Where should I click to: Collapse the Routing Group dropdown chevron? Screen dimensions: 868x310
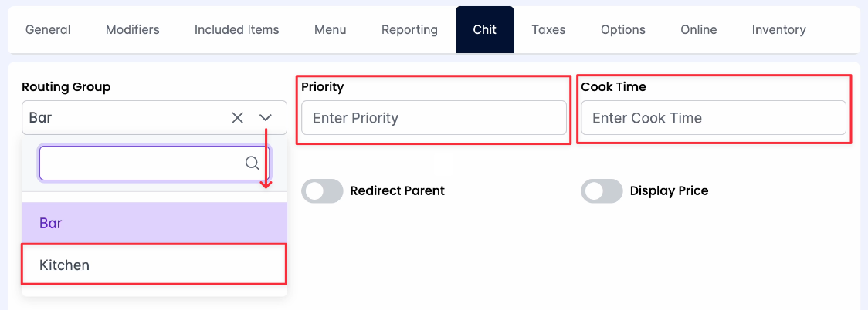266,118
